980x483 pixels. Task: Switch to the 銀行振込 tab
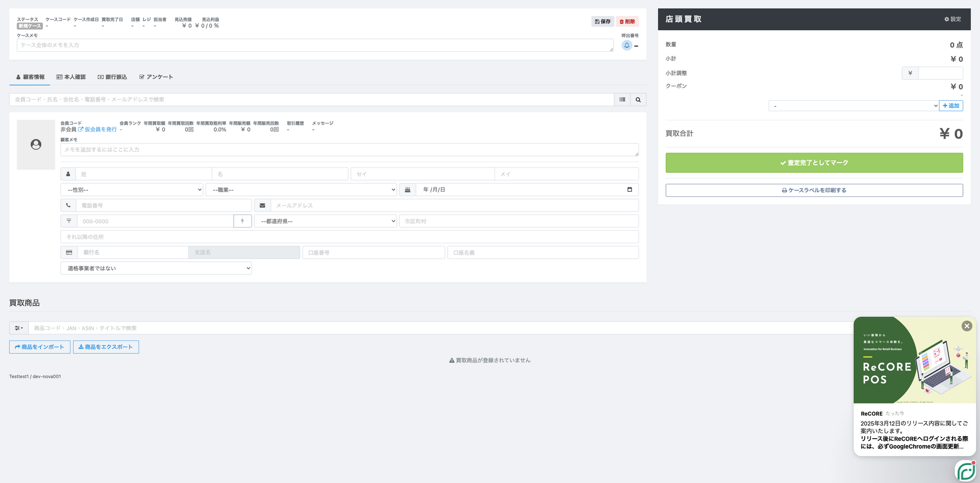(x=112, y=77)
